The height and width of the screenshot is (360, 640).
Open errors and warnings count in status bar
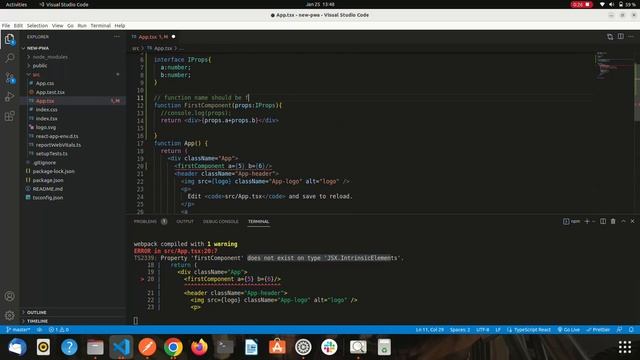[x=59, y=329]
